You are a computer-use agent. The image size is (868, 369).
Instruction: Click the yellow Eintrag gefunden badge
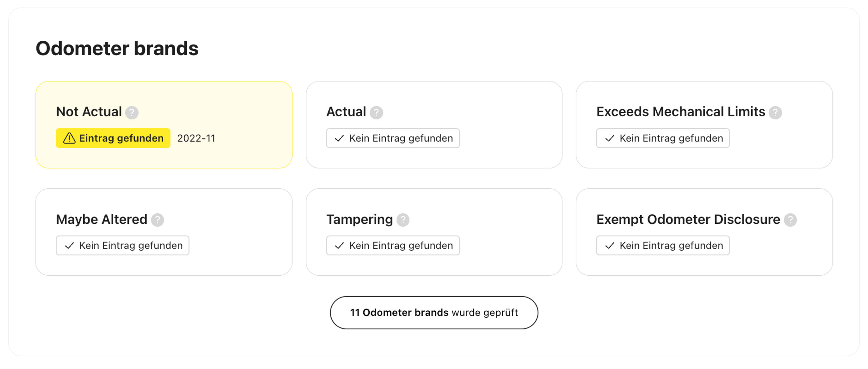113,138
